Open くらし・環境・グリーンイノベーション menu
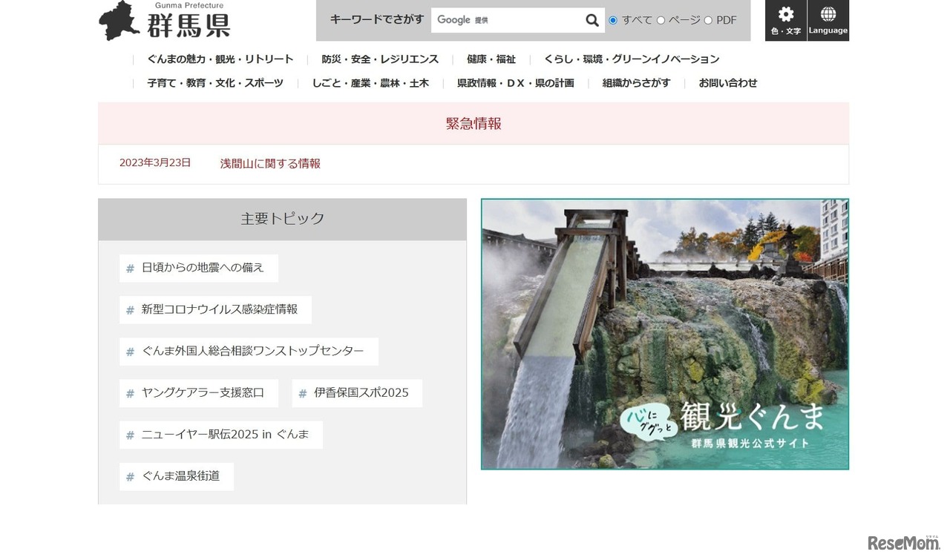This screenshot has height=560, width=950. (632, 59)
